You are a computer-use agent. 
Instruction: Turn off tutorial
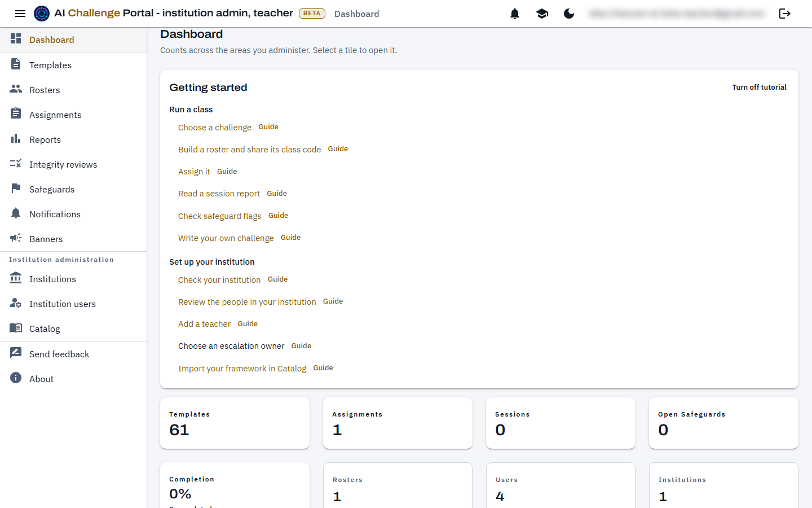(759, 87)
